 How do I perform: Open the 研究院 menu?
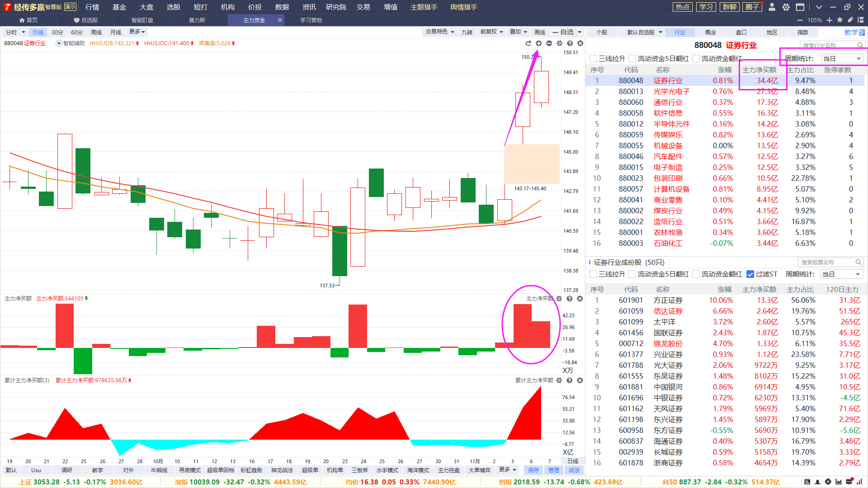(336, 7)
